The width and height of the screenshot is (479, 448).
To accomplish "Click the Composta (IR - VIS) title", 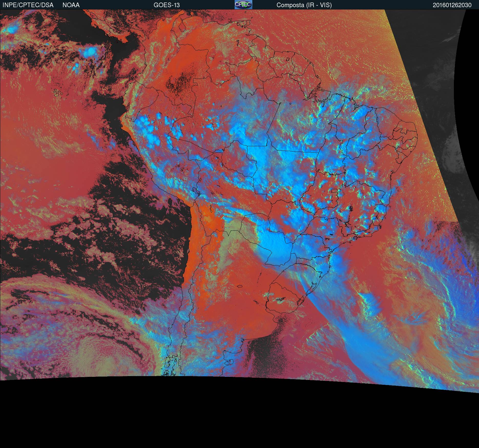I will 304,5.
